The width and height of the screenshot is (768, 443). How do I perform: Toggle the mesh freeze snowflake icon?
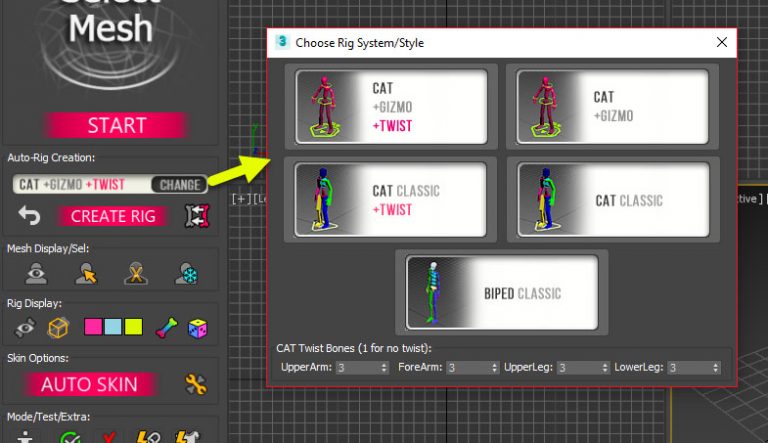tap(186, 274)
